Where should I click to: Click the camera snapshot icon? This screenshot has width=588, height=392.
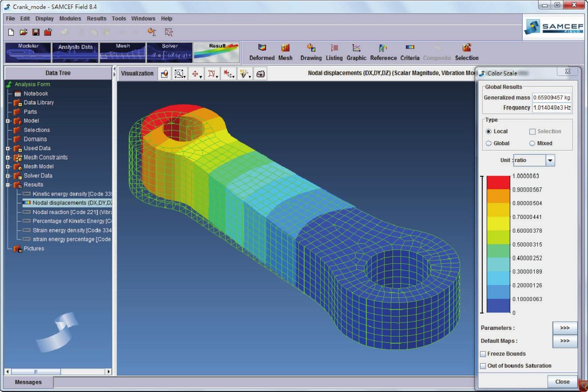261,74
